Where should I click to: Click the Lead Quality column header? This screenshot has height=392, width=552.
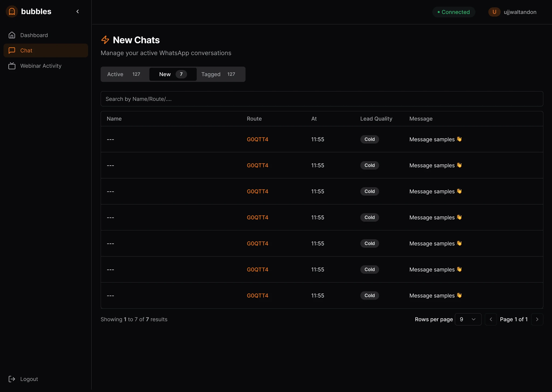pos(376,119)
